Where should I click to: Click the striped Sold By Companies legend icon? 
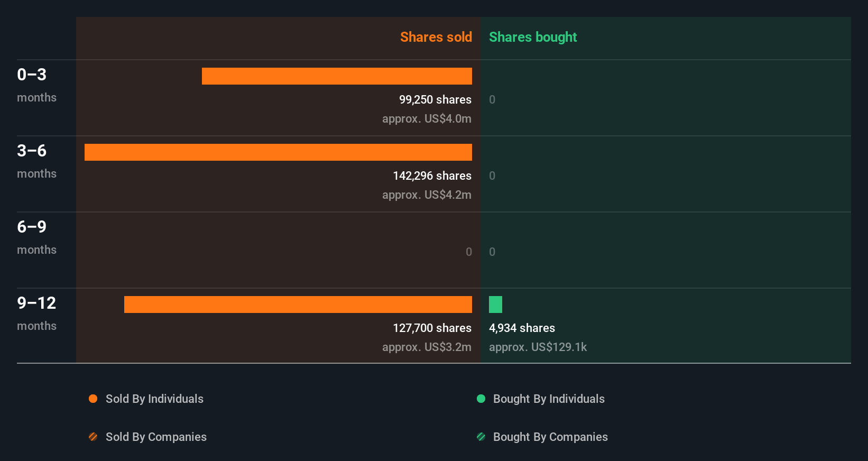(93, 437)
